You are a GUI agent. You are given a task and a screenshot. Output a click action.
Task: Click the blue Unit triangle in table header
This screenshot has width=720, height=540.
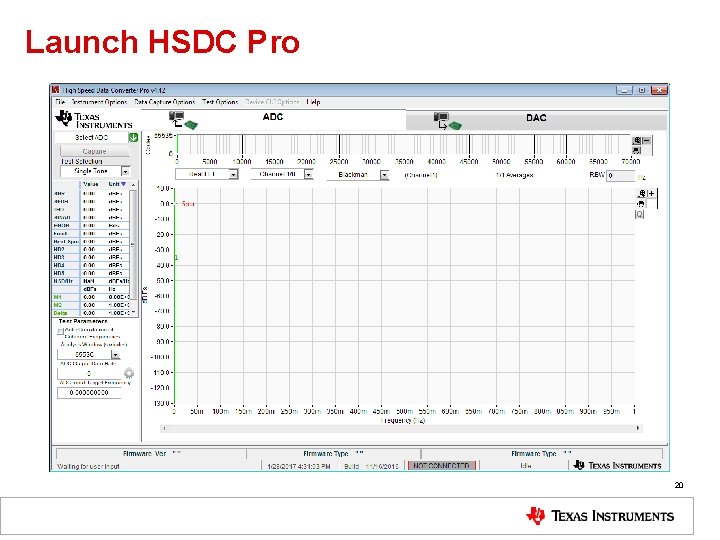click(124, 184)
